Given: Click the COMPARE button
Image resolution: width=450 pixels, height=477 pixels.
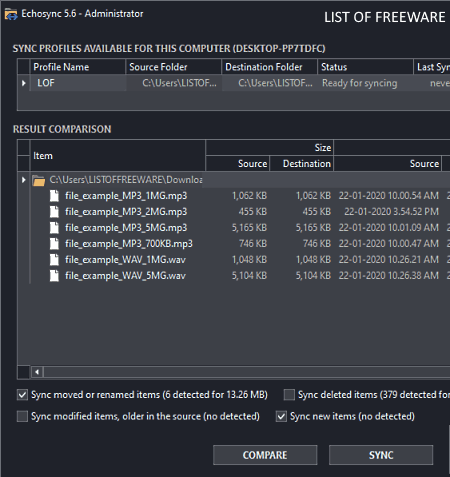Looking at the screenshot, I should [265, 455].
